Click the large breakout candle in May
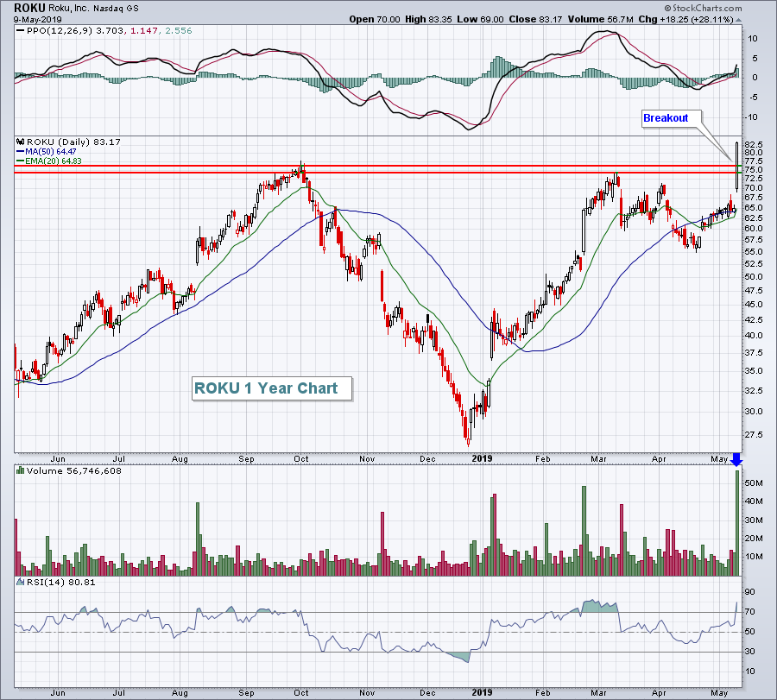The width and height of the screenshot is (777, 700). [737, 167]
